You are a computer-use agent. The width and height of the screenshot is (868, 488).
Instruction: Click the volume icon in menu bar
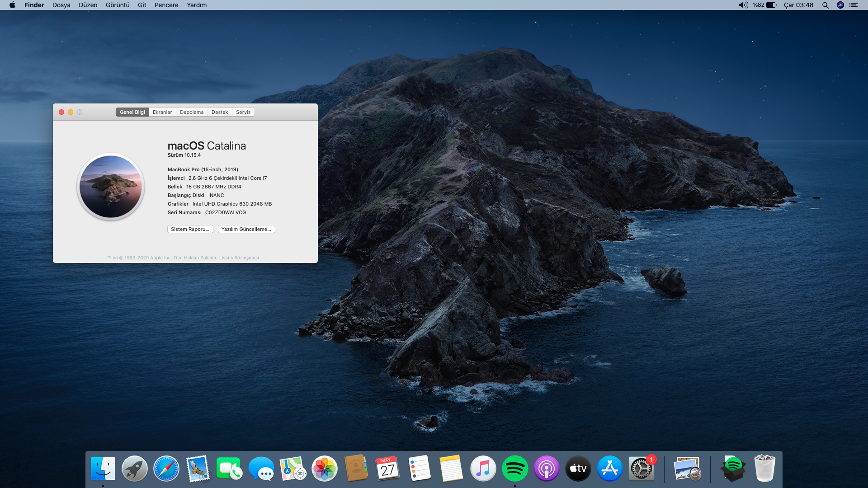743,5
